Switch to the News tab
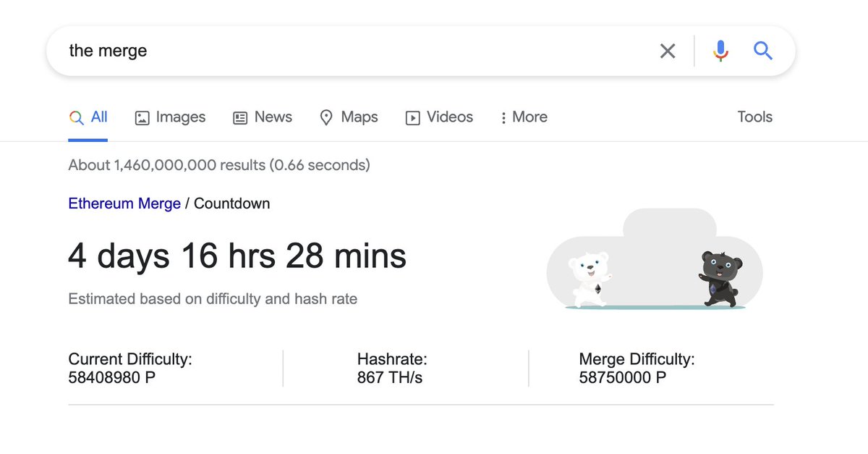Viewport: 868px width, 454px height. 263,117
